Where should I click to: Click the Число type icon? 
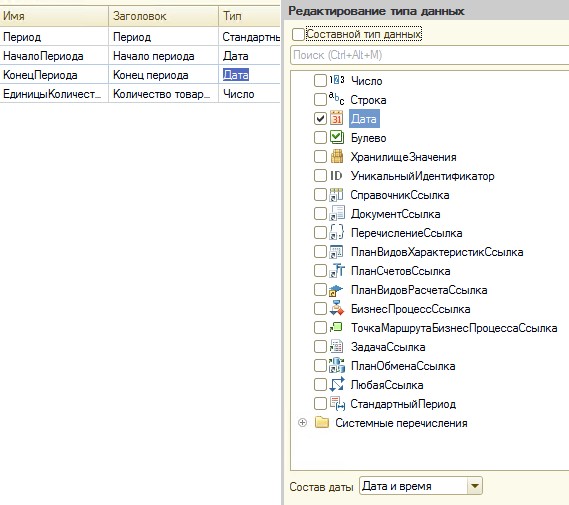pos(337,80)
